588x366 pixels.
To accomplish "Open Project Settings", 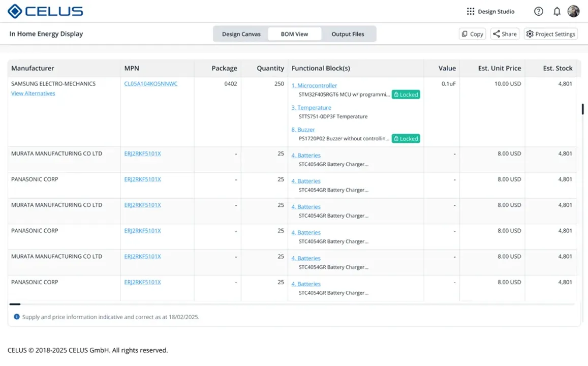I will [x=550, y=34].
